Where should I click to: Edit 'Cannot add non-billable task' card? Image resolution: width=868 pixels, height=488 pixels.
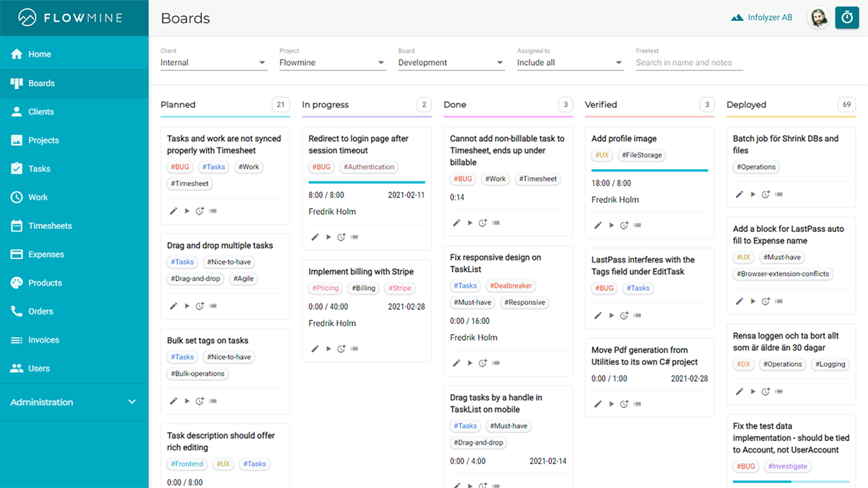pyautogui.click(x=456, y=223)
